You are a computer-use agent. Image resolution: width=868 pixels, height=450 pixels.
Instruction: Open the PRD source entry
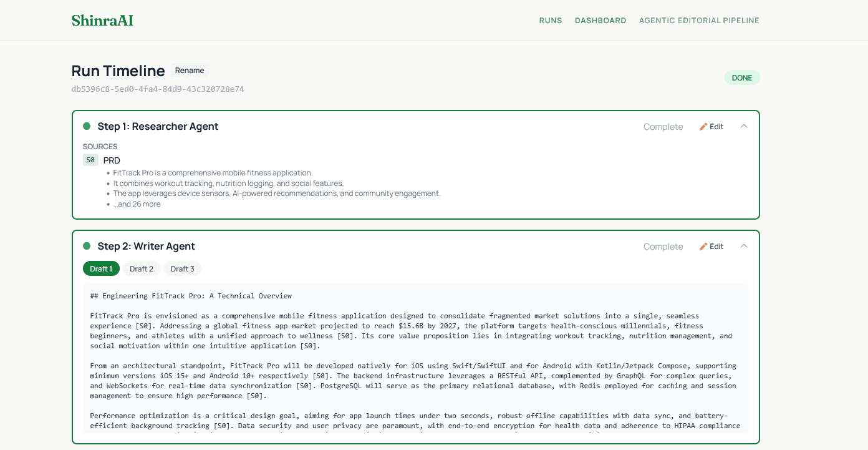pos(112,160)
